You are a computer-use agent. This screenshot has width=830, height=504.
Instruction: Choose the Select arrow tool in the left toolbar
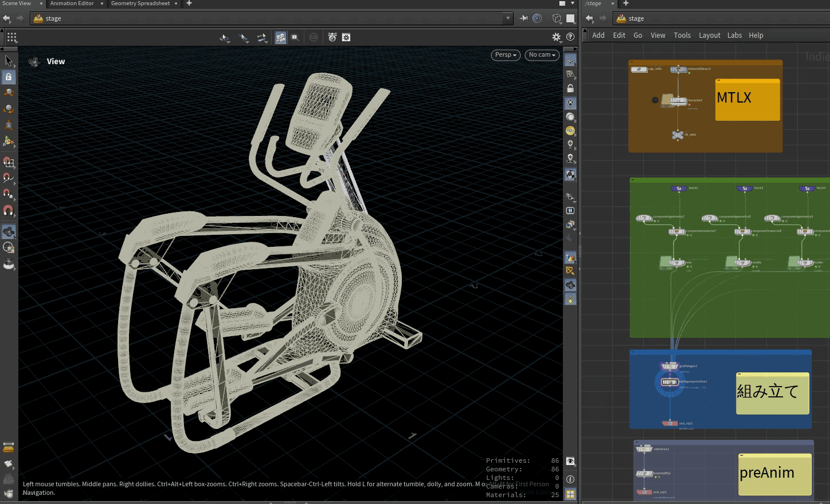pos(9,61)
